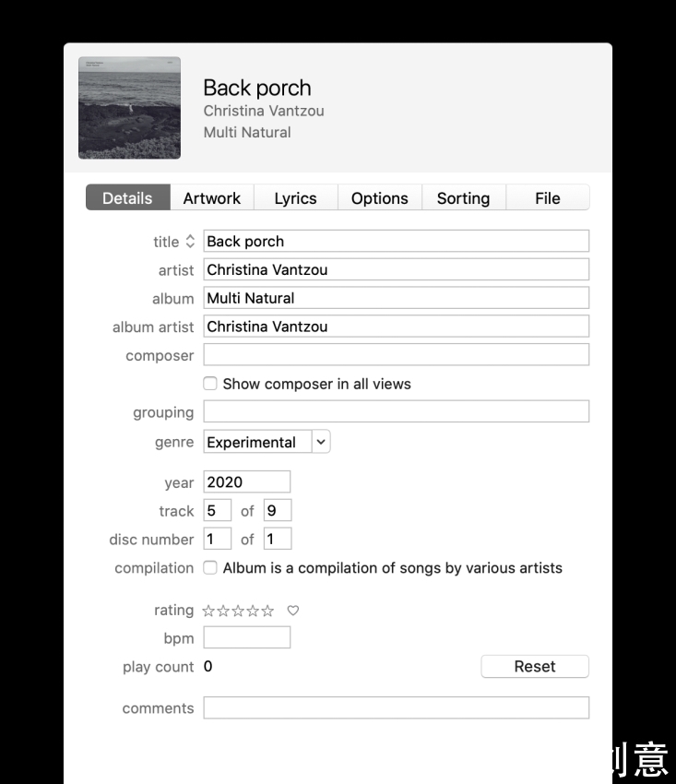This screenshot has height=784, width=676.
Task: Click into the comments field
Action: (396, 708)
